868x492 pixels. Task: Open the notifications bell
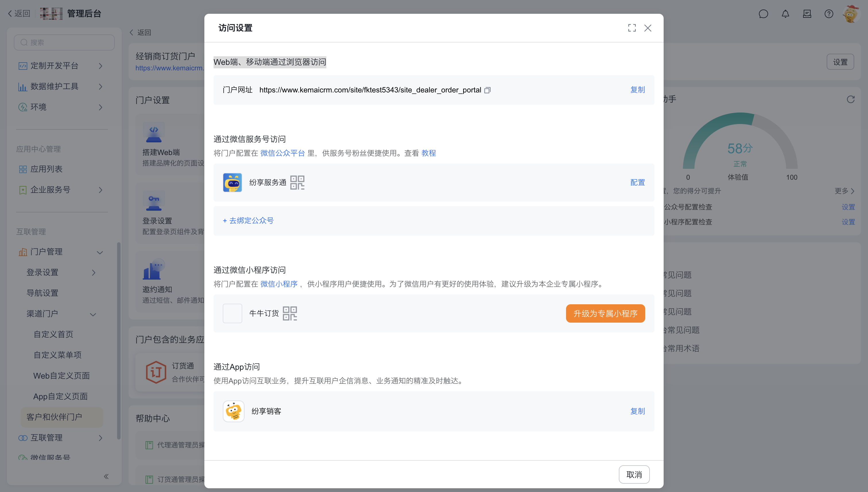tap(785, 14)
